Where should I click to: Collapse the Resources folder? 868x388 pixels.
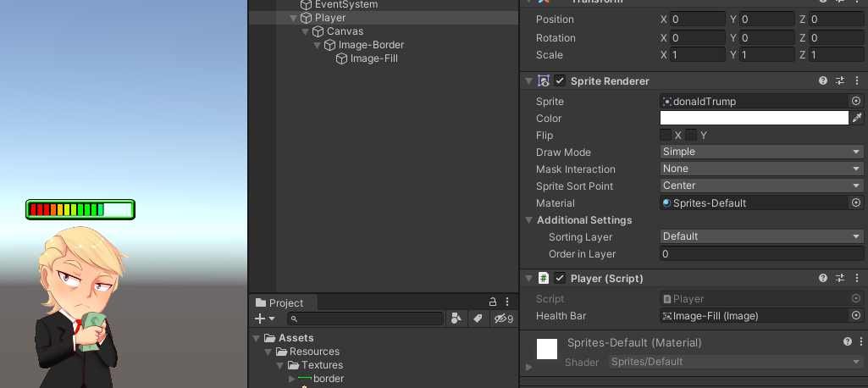tap(268, 352)
